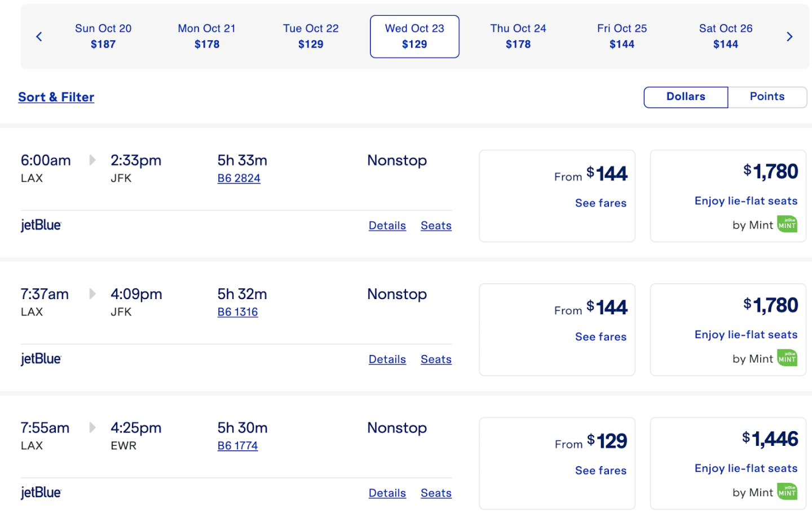
Task: Open Sort & Filter options
Action: 56,97
